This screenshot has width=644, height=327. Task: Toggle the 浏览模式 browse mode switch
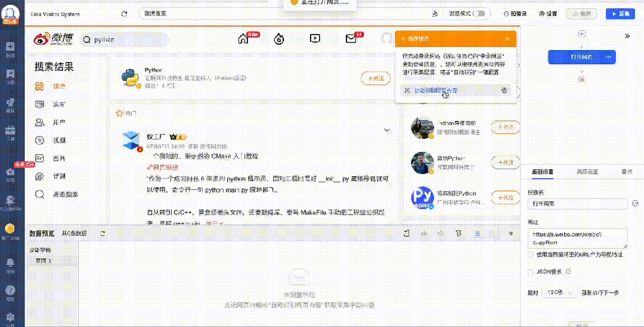pyautogui.click(x=479, y=14)
